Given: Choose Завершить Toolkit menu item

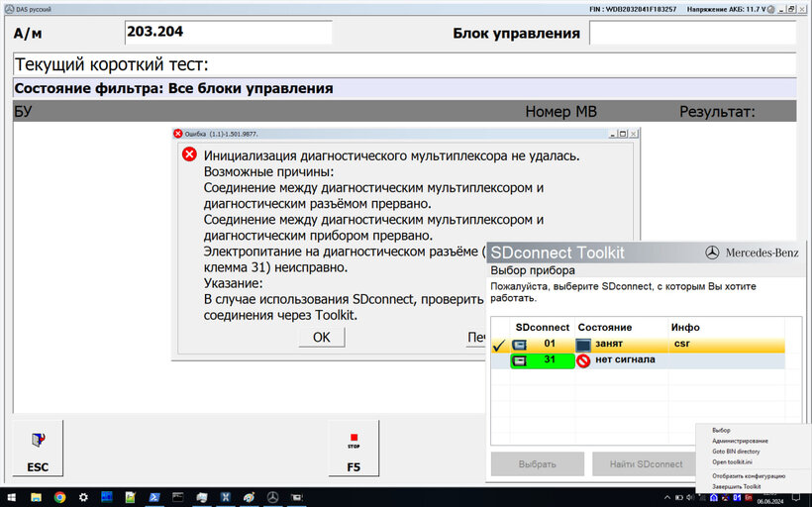Looking at the screenshot, I should point(737,487).
